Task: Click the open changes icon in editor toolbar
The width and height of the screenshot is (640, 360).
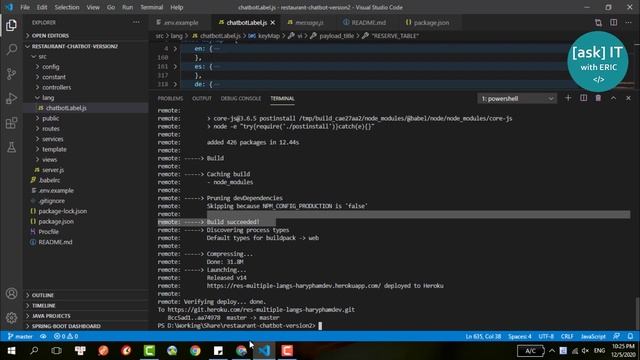Action: 598,22
